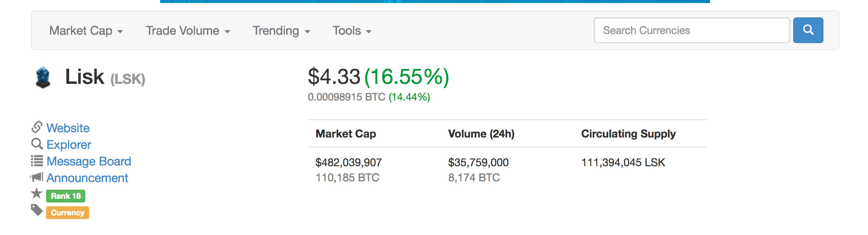868x235 pixels.
Task: Focus the Search Currencies field
Action: (x=691, y=30)
